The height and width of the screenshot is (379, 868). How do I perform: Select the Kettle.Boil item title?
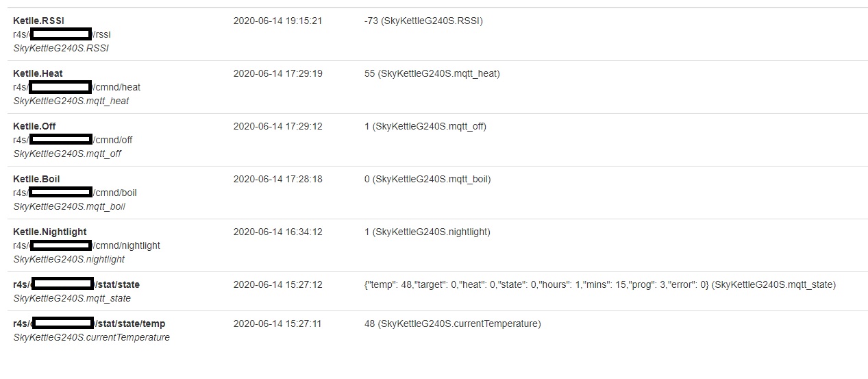point(36,179)
